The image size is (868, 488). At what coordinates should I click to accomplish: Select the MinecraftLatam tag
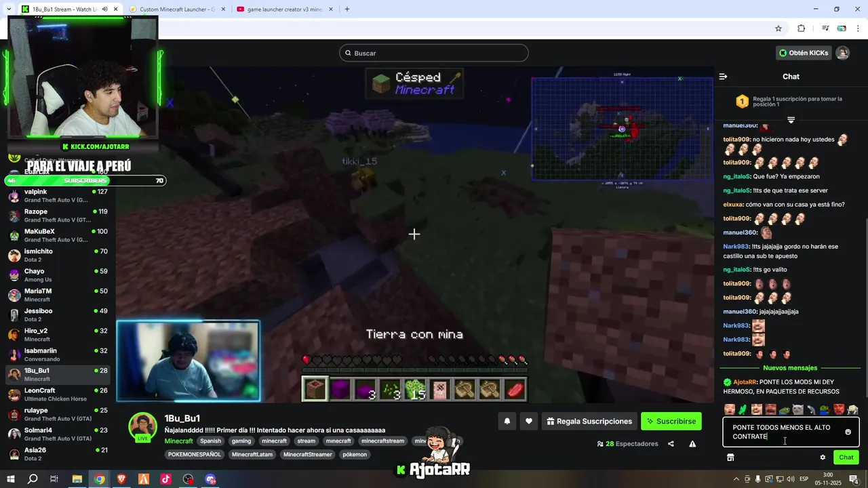point(252,455)
